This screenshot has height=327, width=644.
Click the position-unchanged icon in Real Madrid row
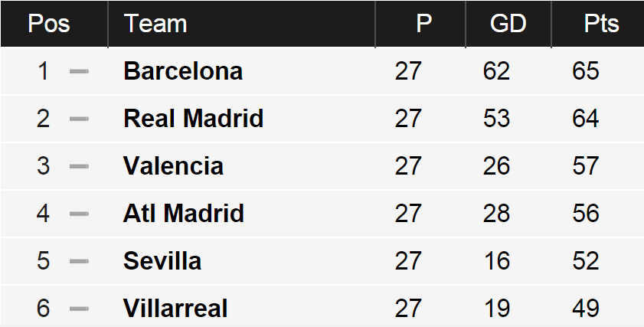click(x=79, y=119)
